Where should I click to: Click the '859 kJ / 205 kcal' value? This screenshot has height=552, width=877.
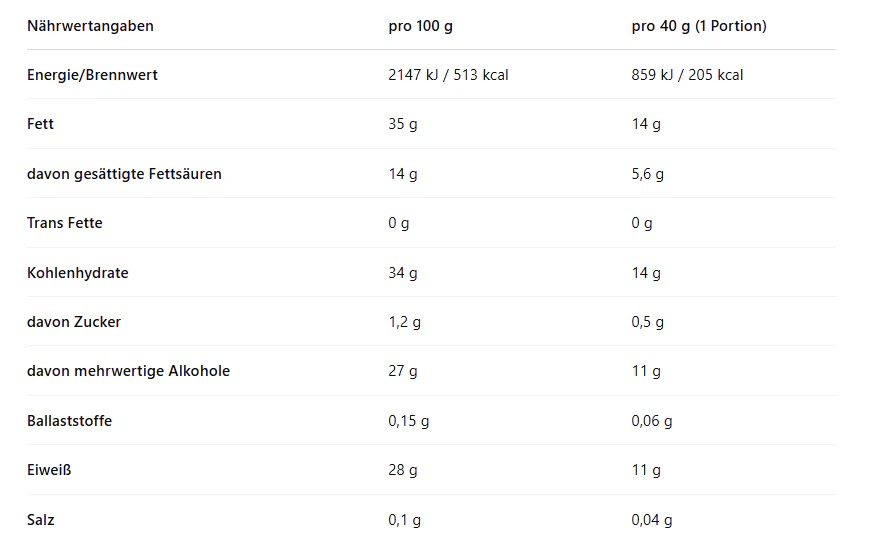[687, 75]
